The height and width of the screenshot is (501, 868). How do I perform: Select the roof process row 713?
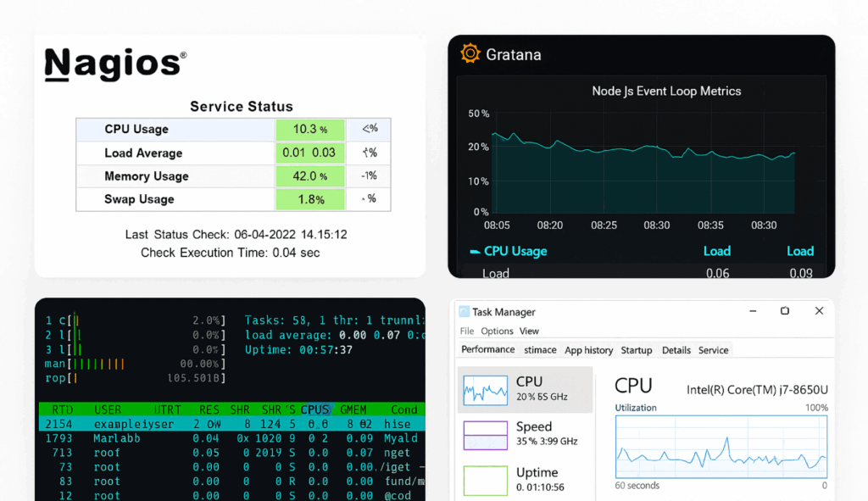[x=232, y=453]
